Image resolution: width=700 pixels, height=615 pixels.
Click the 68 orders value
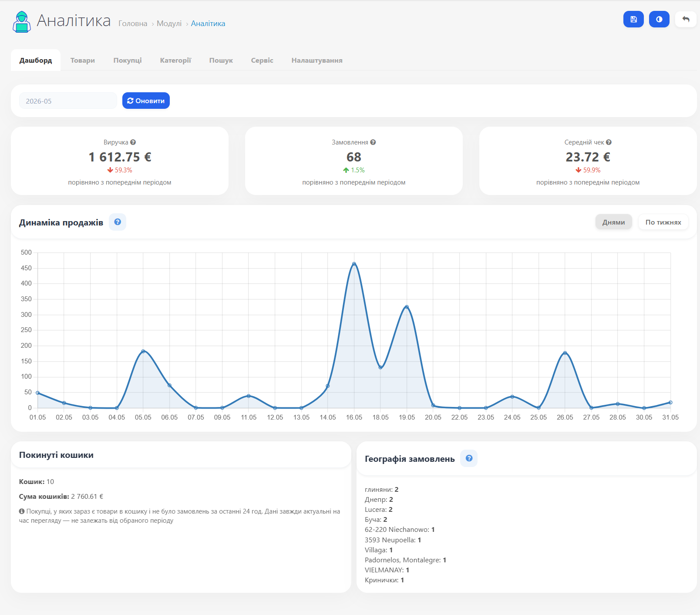point(354,157)
